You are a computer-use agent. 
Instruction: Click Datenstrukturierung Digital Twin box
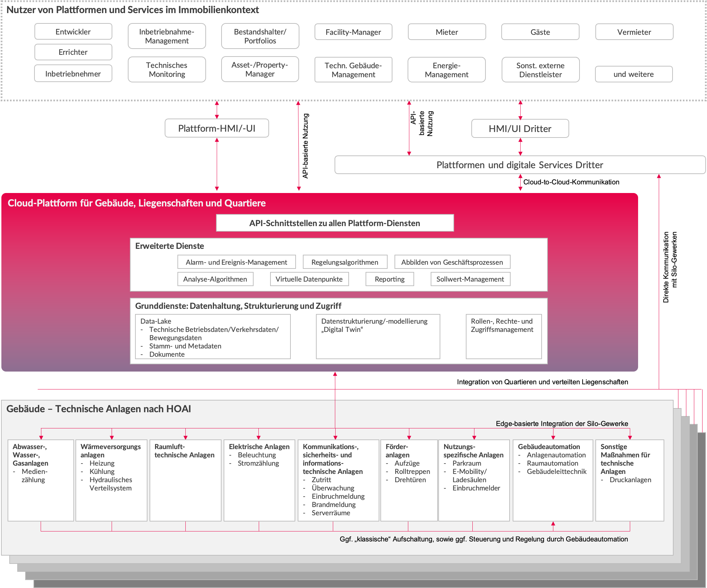pyautogui.click(x=378, y=337)
